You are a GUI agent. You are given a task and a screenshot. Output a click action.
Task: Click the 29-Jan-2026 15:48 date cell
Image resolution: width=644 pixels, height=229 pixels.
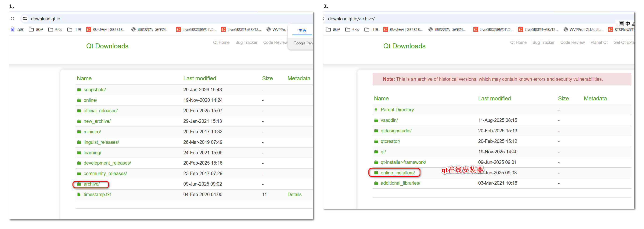click(x=202, y=90)
